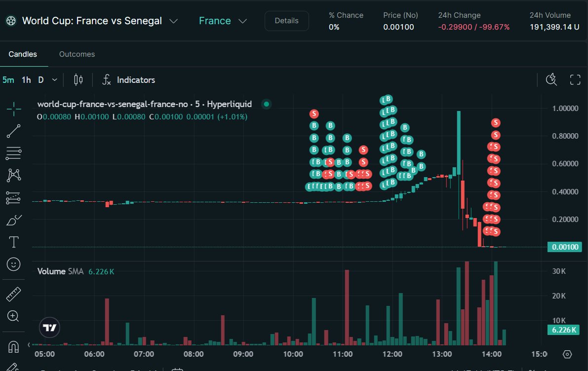Open the horizontal lines Fibonacci tool
The width and height of the screenshot is (588, 371).
[x=13, y=153]
